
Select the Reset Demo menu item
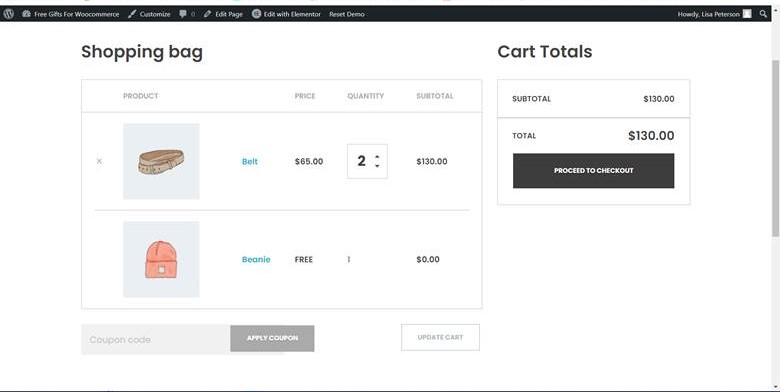tap(347, 14)
